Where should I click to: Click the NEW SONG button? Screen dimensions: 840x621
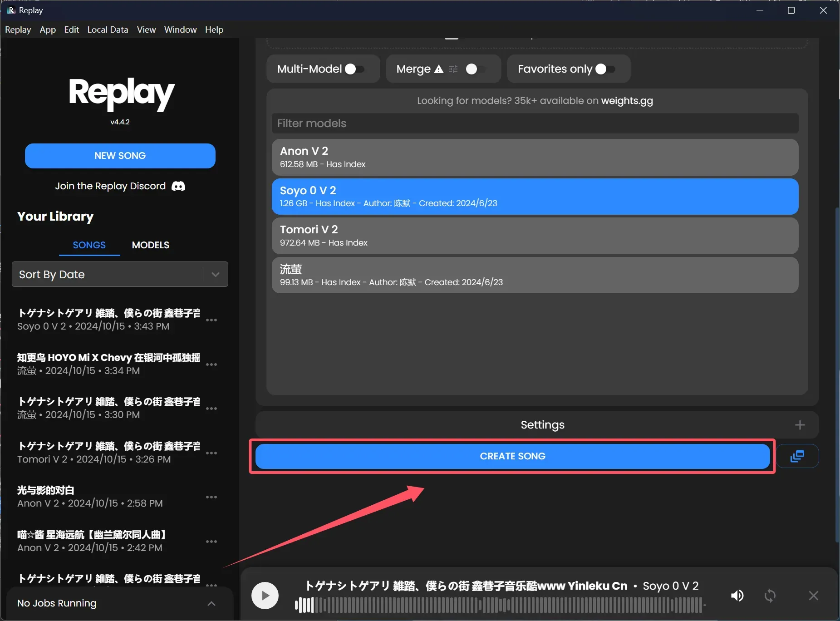(x=120, y=156)
